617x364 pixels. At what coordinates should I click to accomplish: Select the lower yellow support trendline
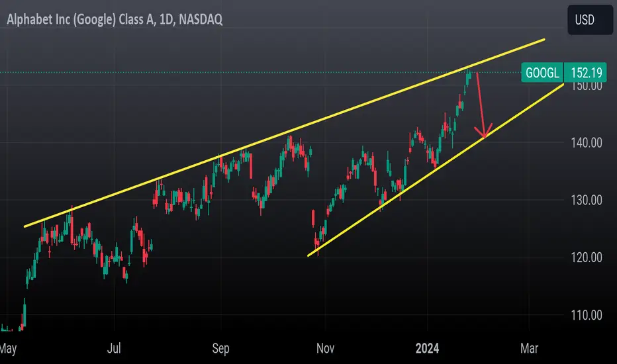(436, 170)
